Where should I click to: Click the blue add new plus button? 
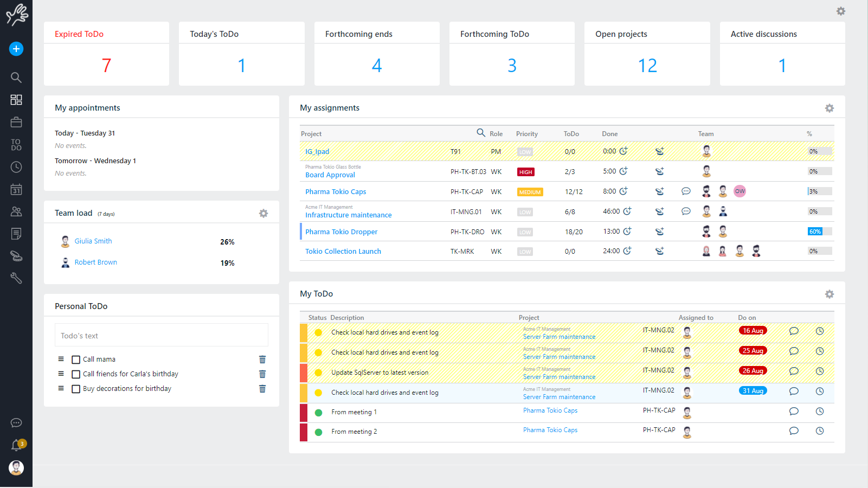click(16, 49)
